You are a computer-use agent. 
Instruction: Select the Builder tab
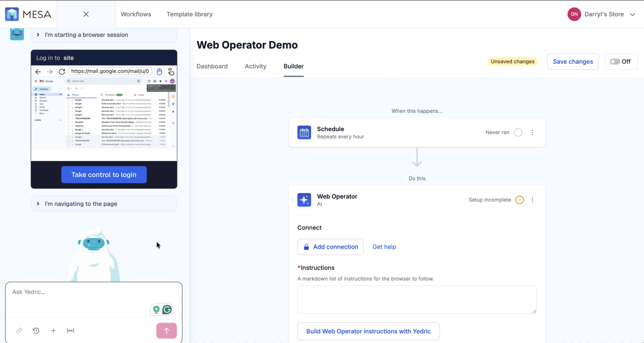click(x=293, y=66)
